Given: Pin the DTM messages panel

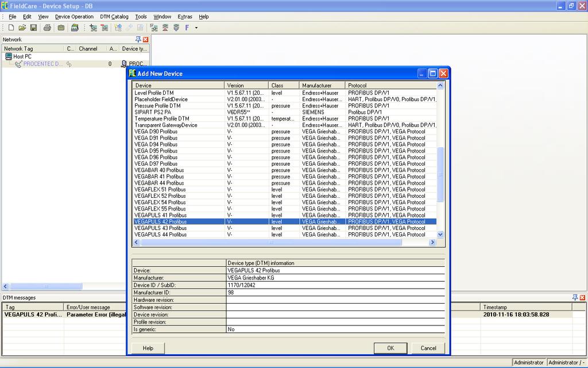Looking at the screenshot, I should 575,297.
